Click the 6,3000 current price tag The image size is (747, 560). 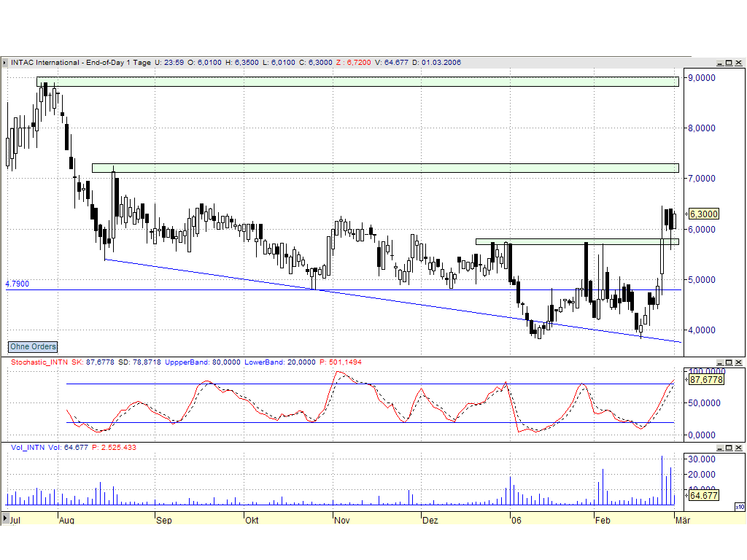(x=704, y=214)
